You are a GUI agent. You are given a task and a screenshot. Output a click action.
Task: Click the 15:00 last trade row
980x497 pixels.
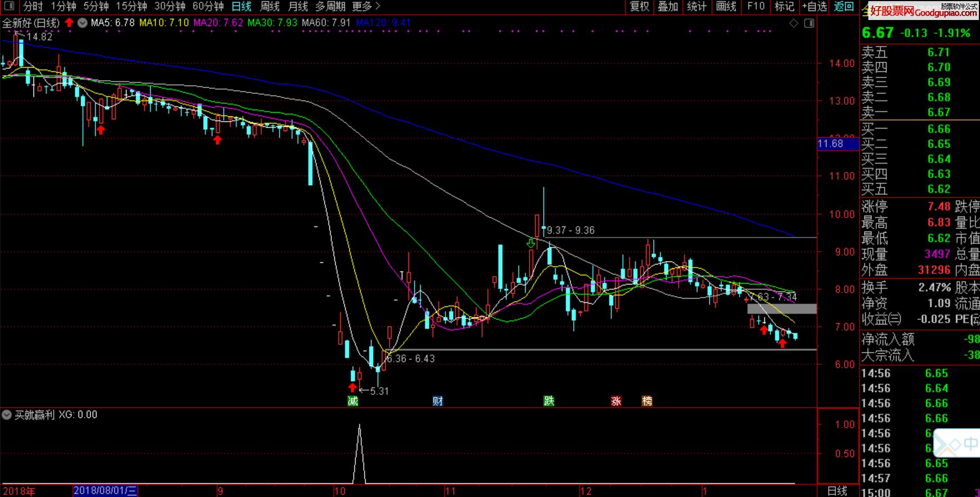[920, 493]
